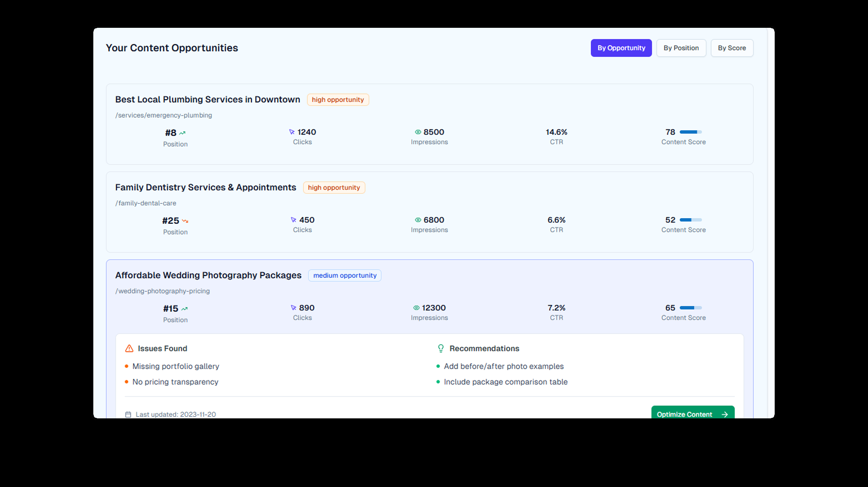Click the calendar icon beside Last updated
This screenshot has width=868, height=487.
pos(128,414)
